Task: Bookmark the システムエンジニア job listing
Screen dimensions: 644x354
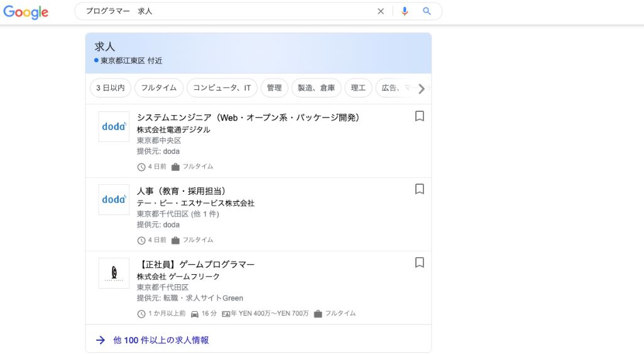Action: click(x=419, y=116)
